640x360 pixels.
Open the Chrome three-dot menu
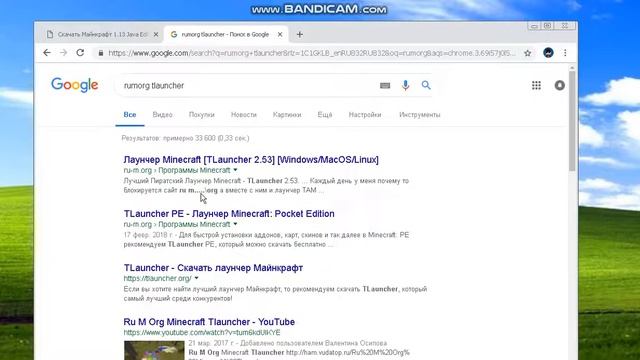(x=565, y=53)
